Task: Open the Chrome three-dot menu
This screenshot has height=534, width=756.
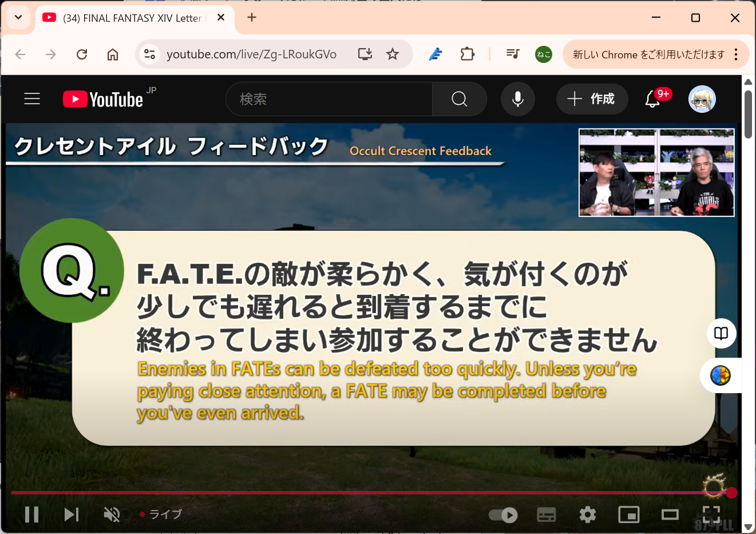Action: tap(736, 54)
